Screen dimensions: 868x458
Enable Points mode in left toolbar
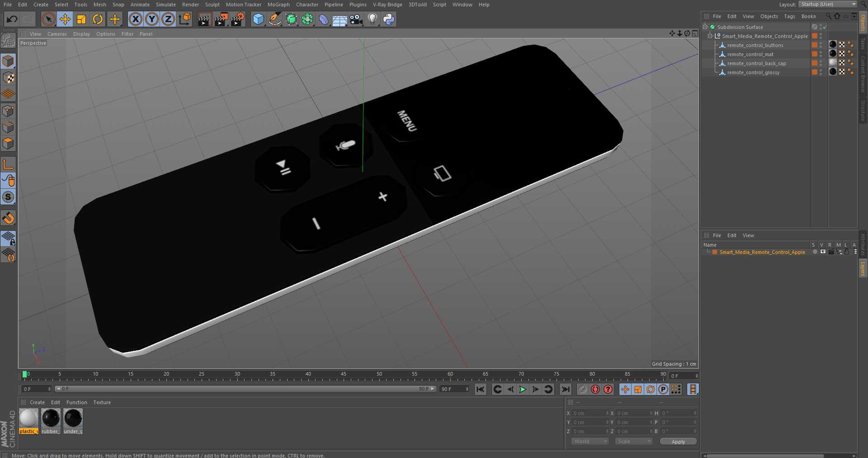[x=8, y=111]
